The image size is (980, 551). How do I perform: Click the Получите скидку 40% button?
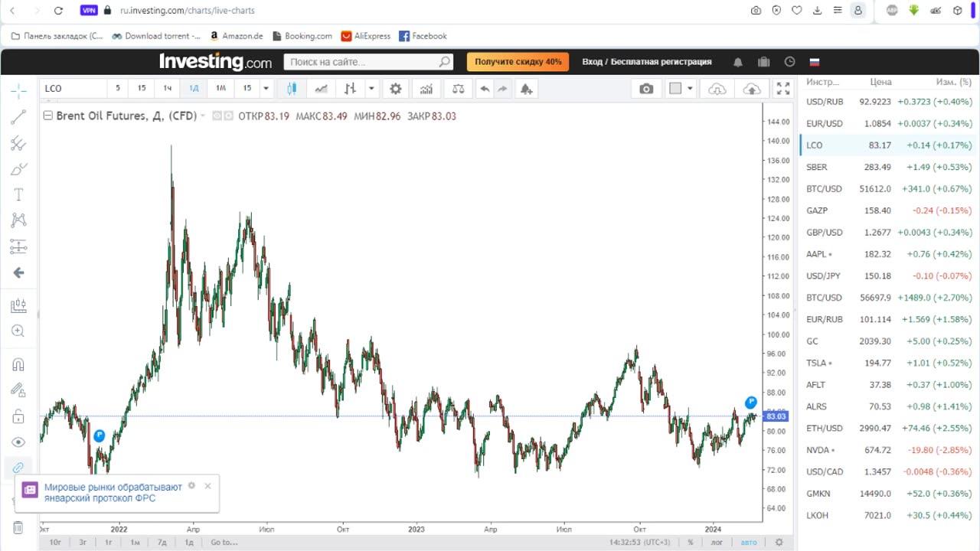coord(518,62)
